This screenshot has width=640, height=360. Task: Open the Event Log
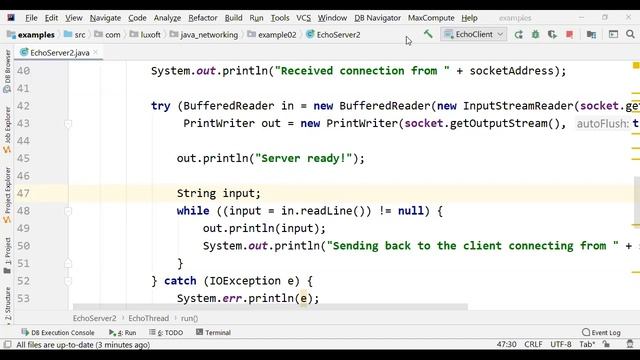pyautogui.click(x=601, y=333)
